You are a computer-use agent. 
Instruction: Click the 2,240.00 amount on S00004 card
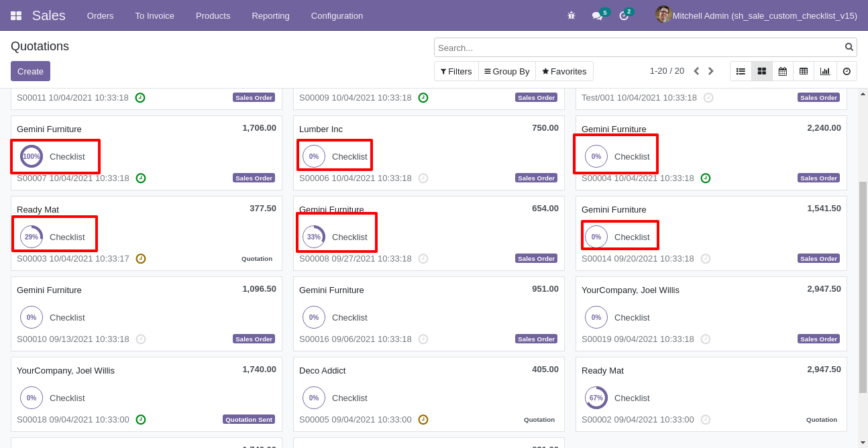pyautogui.click(x=824, y=128)
